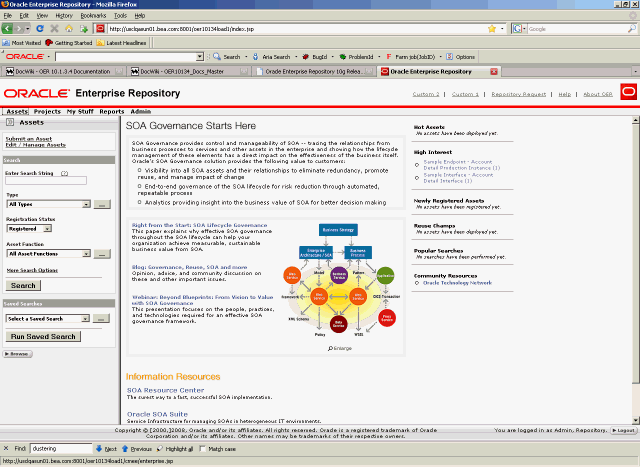Toggle the Match case checkbox
The height and width of the screenshot is (467, 640).
point(202,449)
